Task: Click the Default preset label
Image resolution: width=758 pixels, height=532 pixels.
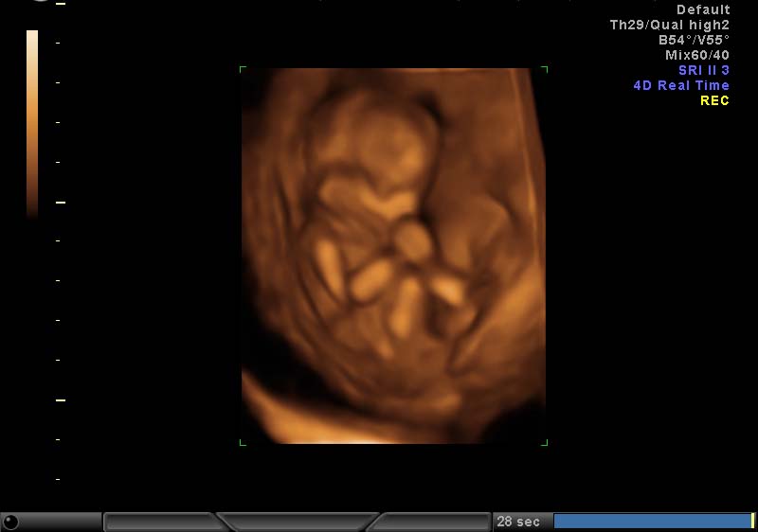Action: (702, 9)
